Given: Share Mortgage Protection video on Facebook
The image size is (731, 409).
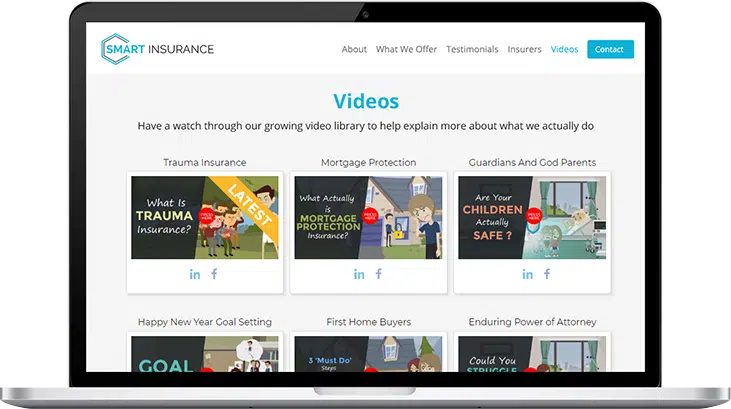Looking at the screenshot, I should 379,274.
